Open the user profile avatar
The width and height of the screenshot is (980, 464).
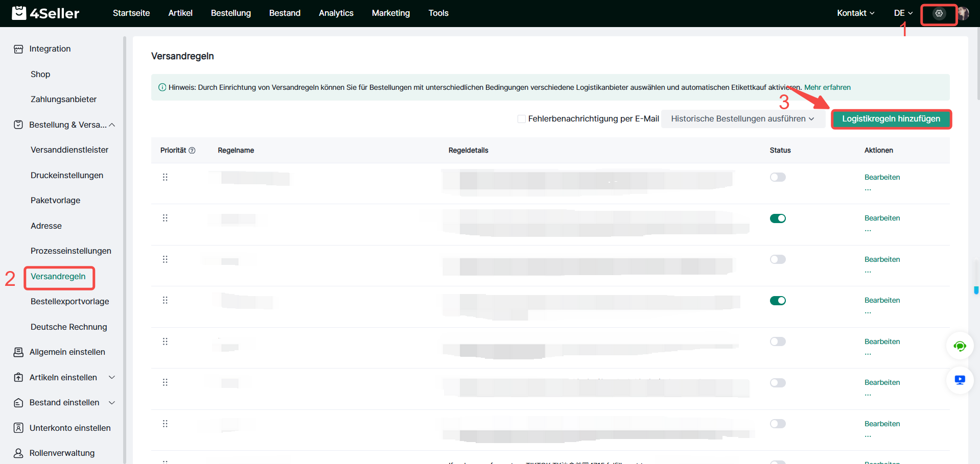[x=964, y=14]
